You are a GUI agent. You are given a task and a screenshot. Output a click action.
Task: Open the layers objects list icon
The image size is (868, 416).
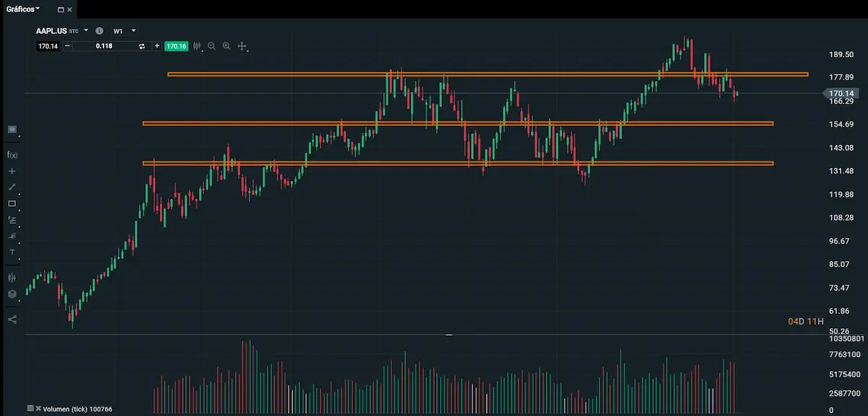pos(12,294)
